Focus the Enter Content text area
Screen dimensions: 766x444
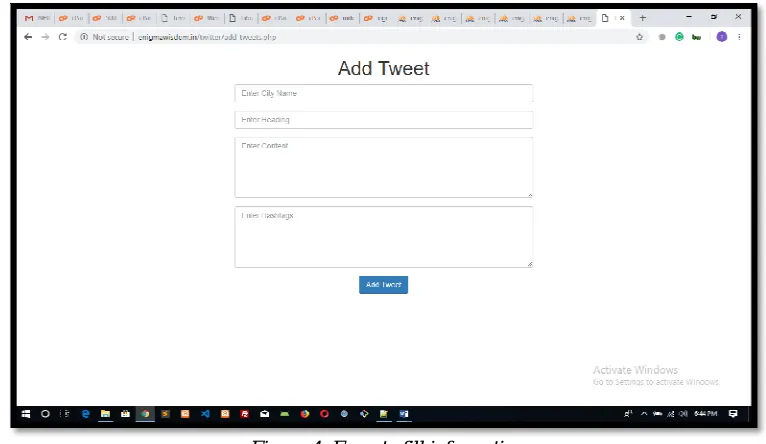click(x=383, y=168)
